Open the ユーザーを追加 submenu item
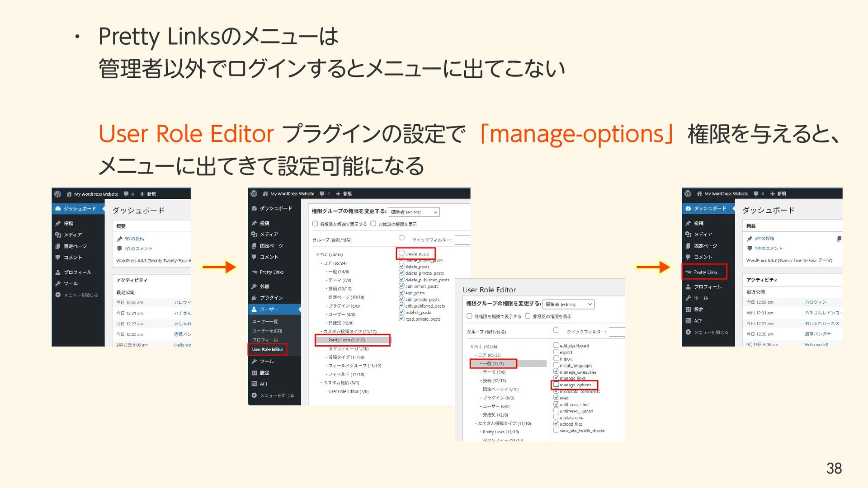 click(267, 331)
